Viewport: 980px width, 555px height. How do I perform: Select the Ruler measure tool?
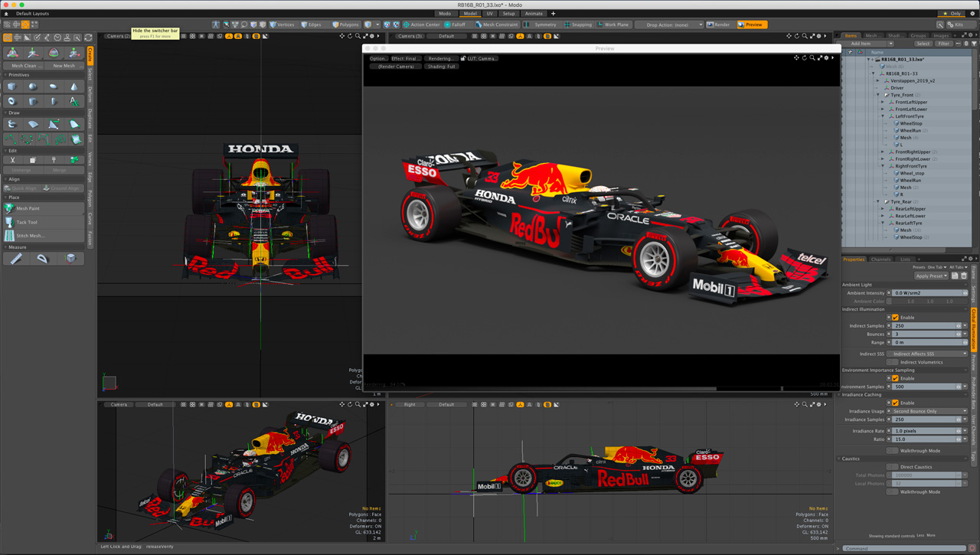tap(16, 259)
